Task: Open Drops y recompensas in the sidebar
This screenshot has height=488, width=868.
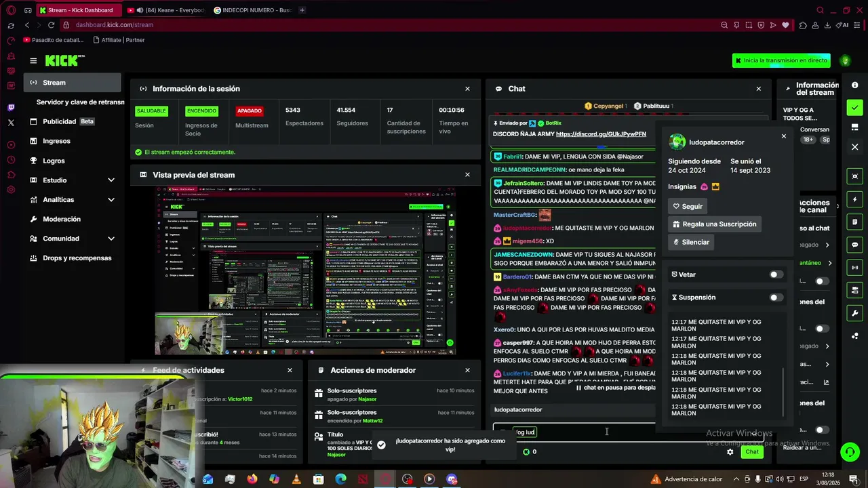Action: pos(72,258)
